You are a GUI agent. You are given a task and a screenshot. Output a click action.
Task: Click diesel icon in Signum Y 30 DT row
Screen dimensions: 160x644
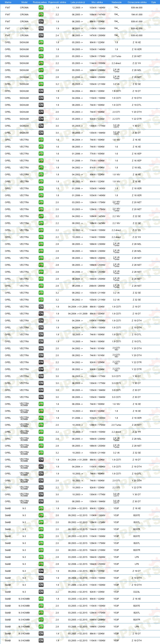click(x=41, y=126)
